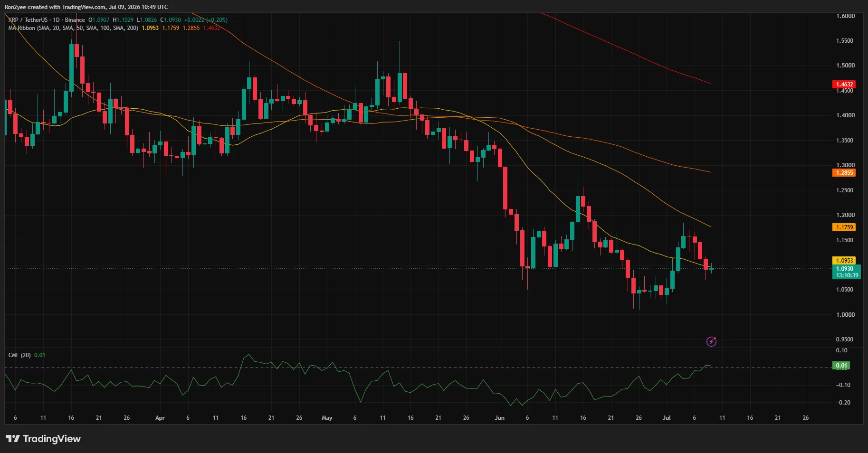Click the Apr label on time axis
The width and height of the screenshot is (868, 453).
[x=160, y=418]
